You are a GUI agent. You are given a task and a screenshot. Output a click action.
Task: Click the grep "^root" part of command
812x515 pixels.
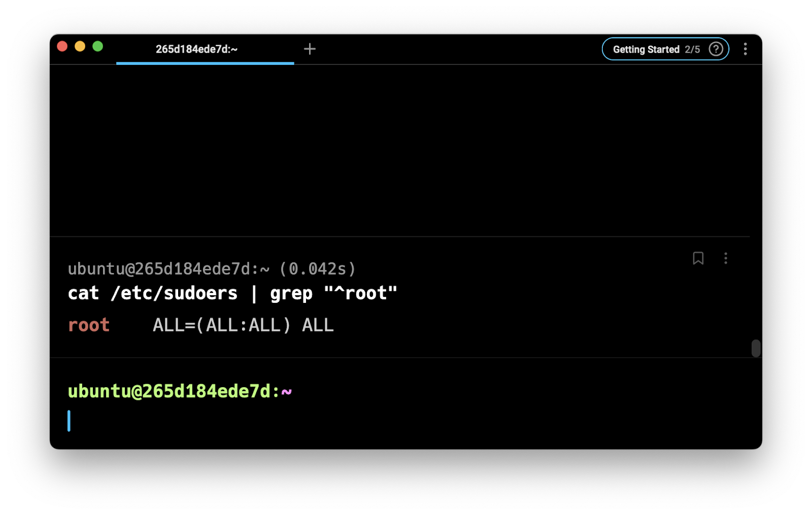pyautogui.click(x=333, y=293)
